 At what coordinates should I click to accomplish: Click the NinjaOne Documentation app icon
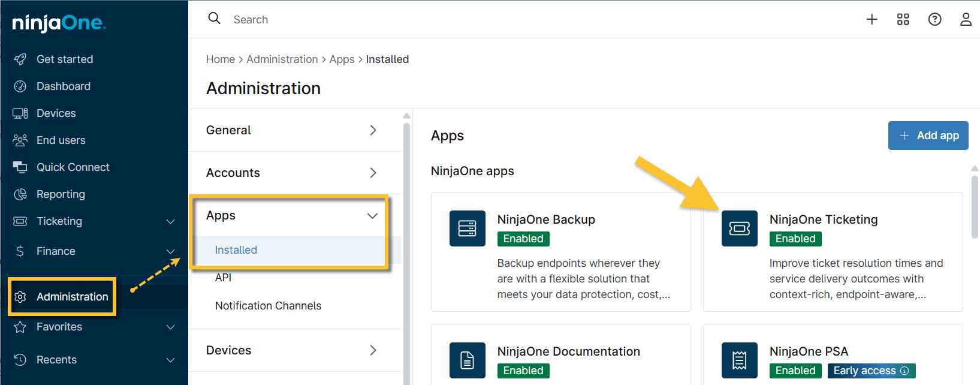pyautogui.click(x=467, y=360)
